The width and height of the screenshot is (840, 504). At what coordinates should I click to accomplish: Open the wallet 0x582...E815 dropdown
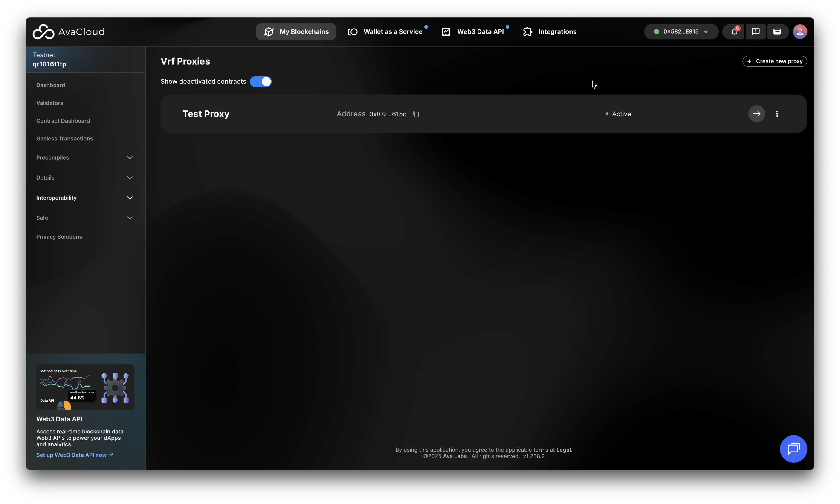[x=681, y=31]
